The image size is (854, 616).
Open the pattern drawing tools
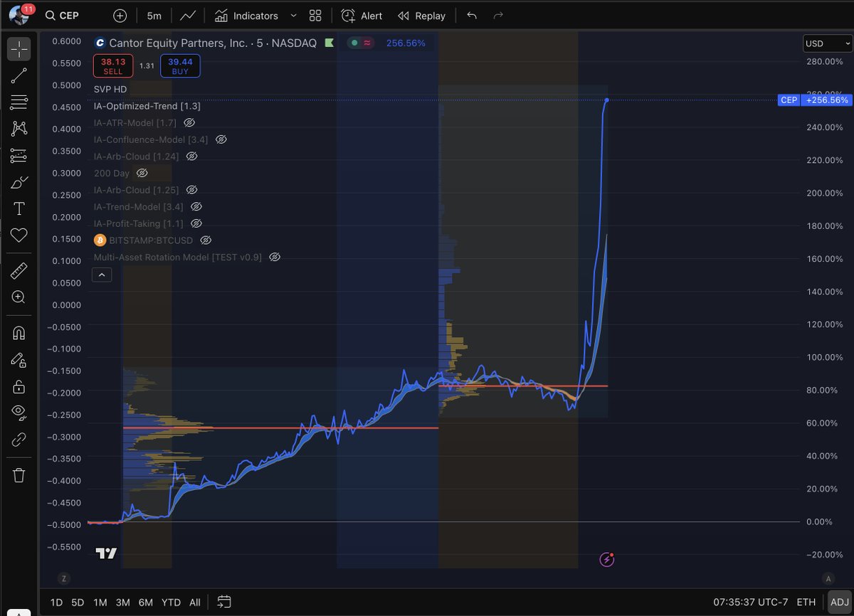tap(19, 129)
